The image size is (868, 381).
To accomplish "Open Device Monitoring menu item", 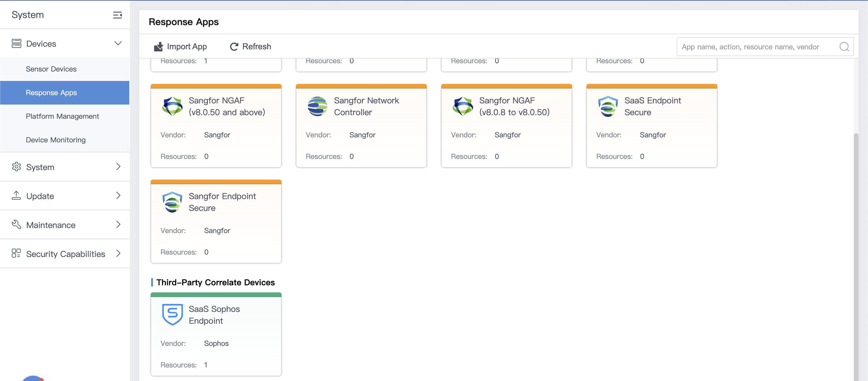I will pyautogui.click(x=65, y=140).
